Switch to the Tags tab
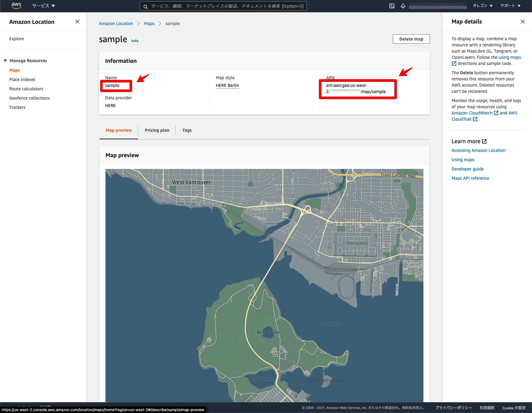Viewport: 532px width, 413px height. pyautogui.click(x=187, y=130)
